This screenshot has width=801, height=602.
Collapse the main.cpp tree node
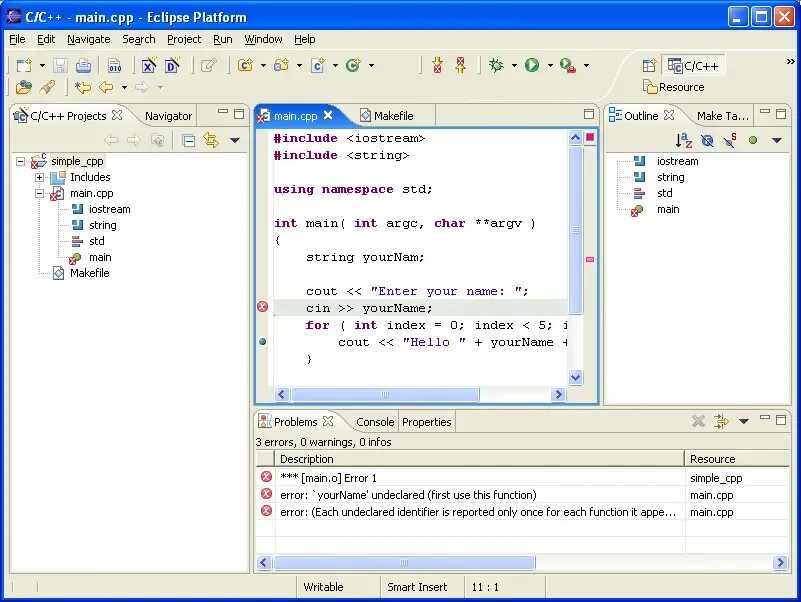(x=39, y=194)
